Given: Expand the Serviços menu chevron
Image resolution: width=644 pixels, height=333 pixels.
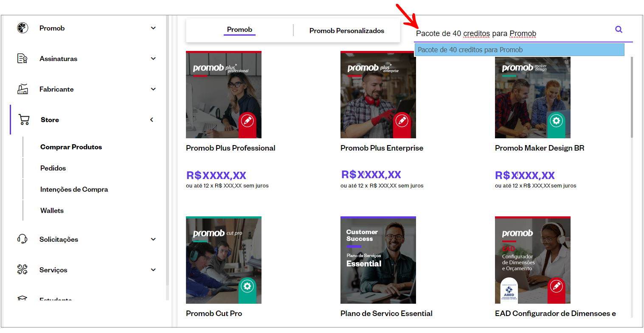Looking at the screenshot, I should 153,270.
